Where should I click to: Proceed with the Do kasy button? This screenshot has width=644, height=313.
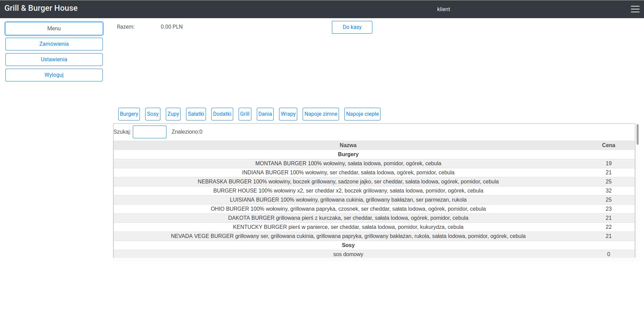352,27
